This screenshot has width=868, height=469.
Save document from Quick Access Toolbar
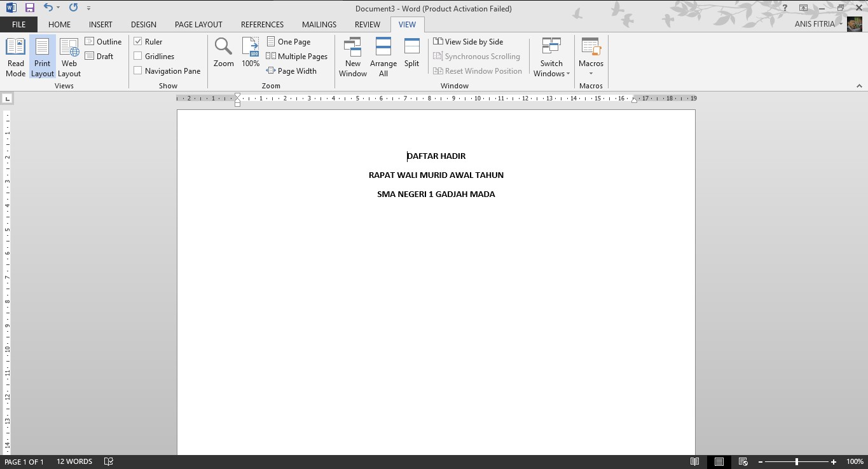pos(30,8)
